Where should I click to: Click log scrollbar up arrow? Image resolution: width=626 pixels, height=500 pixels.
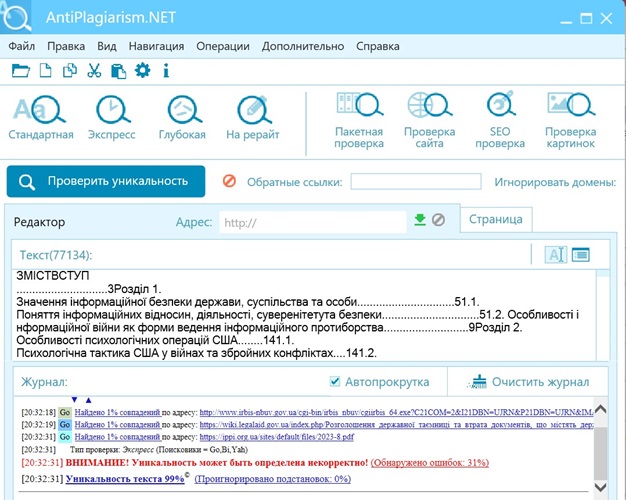[600, 409]
